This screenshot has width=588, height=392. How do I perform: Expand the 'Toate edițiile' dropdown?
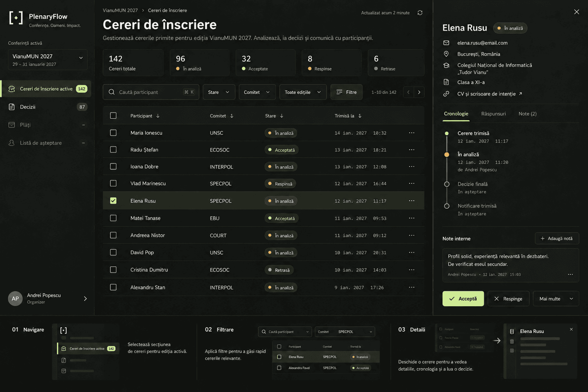click(303, 92)
